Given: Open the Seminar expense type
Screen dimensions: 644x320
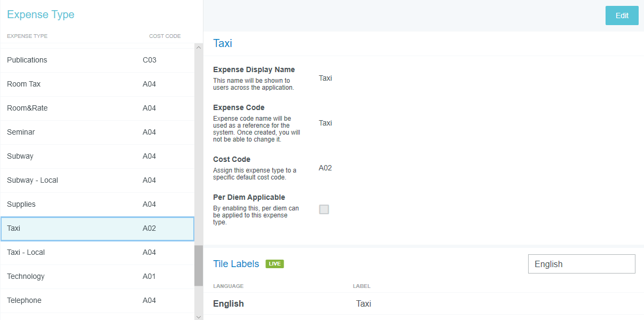Looking at the screenshot, I should coord(96,132).
